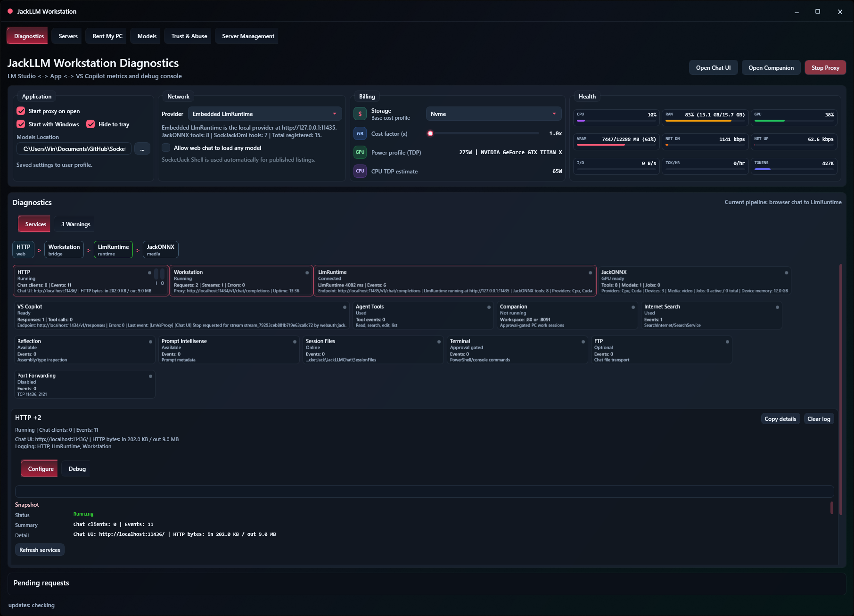Toggle Start with Windows checkbox
Image resolution: width=854 pixels, height=616 pixels.
pyautogui.click(x=21, y=124)
